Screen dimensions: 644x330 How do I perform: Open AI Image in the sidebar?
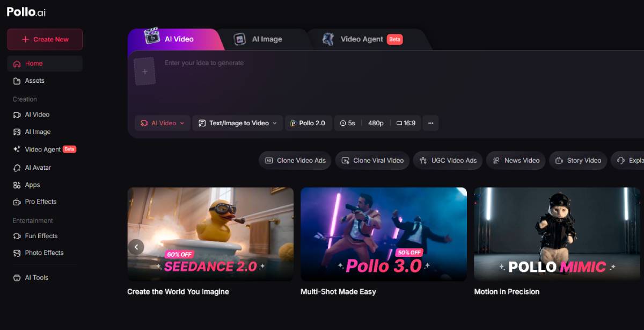point(45,132)
